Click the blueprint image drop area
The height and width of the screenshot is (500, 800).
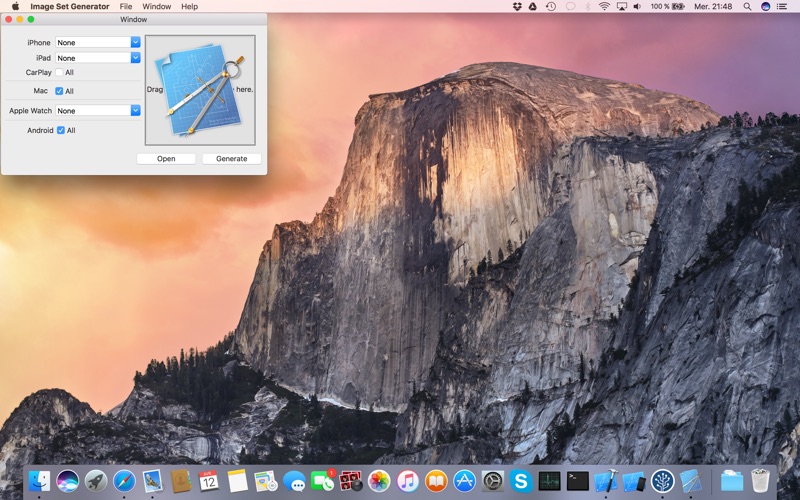pos(200,90)
